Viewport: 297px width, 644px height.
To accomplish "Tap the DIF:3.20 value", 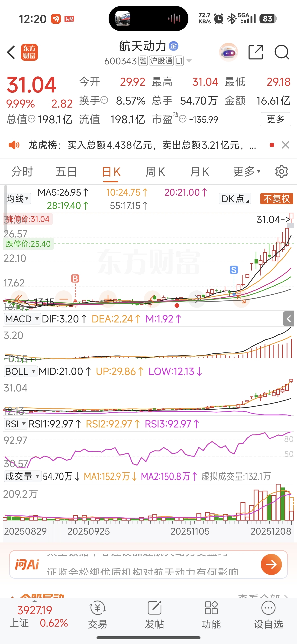I will coord(64,319).
